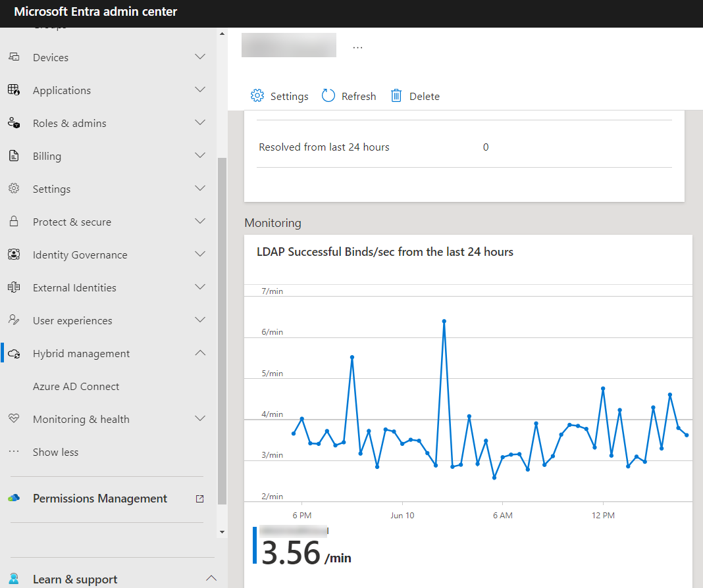
Task: Expand the External Identities chevron
Action: (x=200, y=287)
